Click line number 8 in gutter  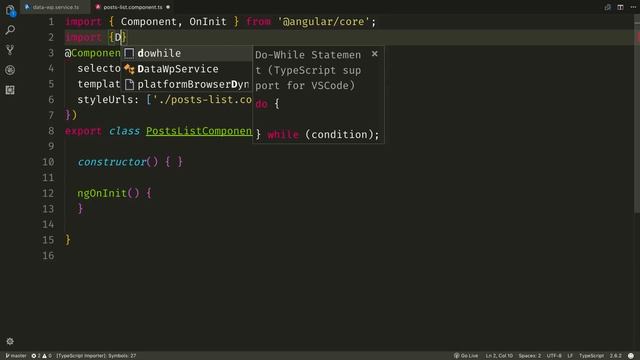51,131
